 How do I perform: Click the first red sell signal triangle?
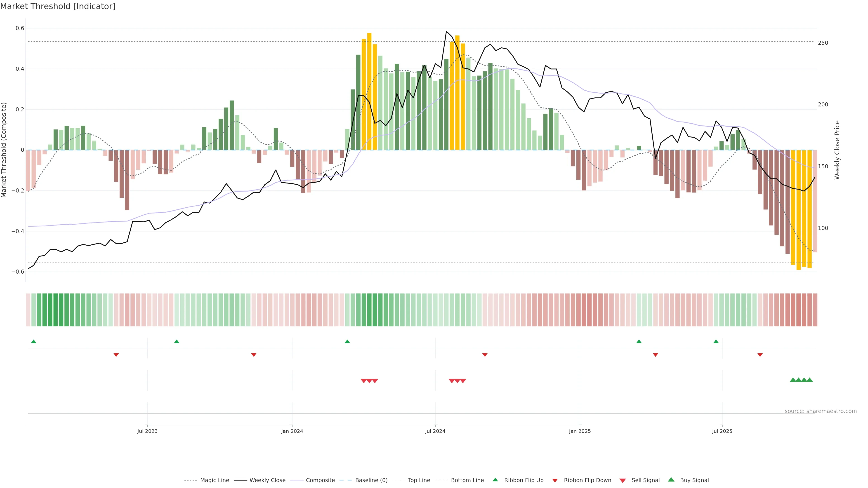[363, 381]
